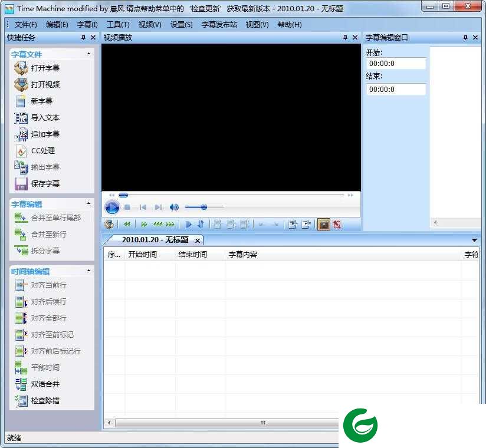The width and height of the screenshot is (486, 448).
Task: Click the red circular icon ending the video toolbar
Action: (x=337, y=224)
